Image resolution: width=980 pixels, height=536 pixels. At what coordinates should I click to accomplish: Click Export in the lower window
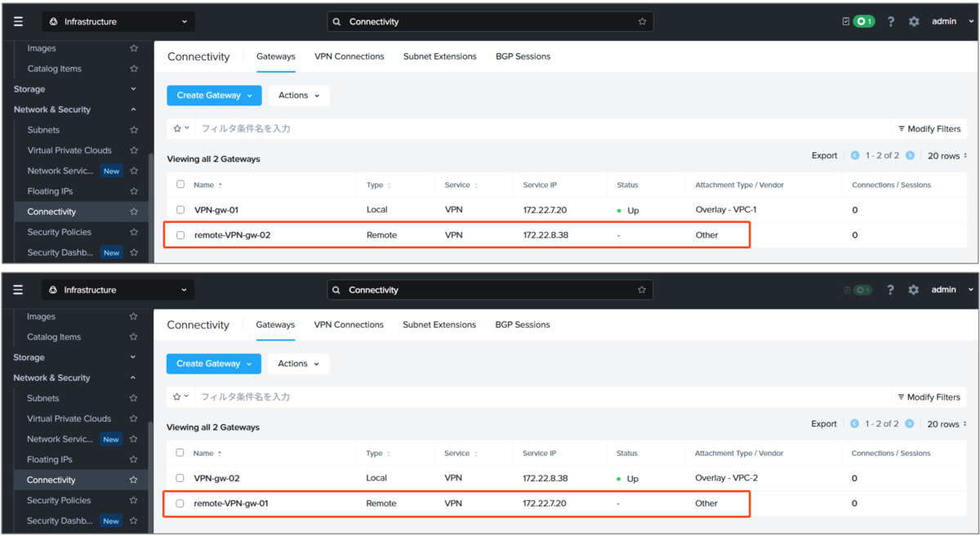[x=824, y=423]
